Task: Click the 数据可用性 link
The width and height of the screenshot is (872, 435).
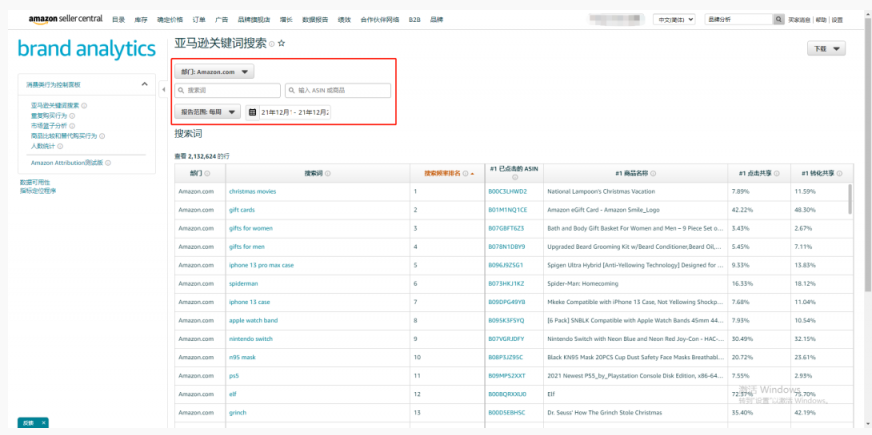Action: tap(35, 182)
